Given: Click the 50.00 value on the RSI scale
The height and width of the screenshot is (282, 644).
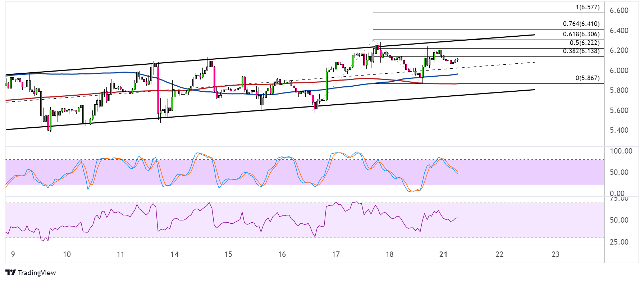Looking at the screenshot, I should click(x=619, y=220).
